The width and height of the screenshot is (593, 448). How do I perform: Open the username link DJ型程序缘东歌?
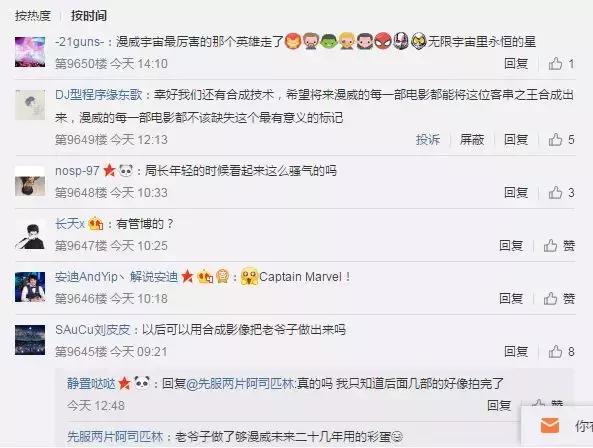pos(99,95)
